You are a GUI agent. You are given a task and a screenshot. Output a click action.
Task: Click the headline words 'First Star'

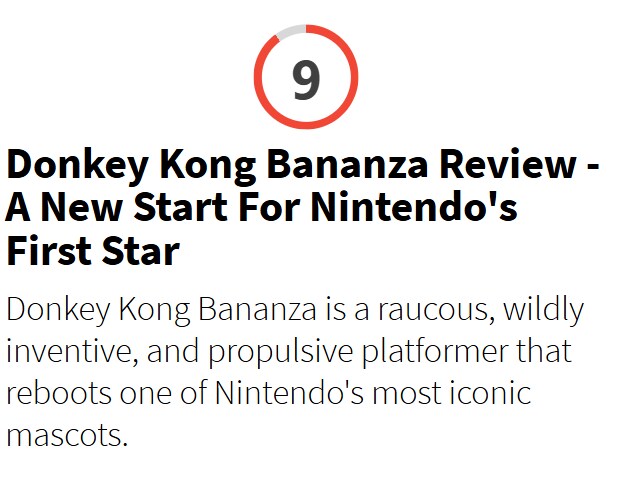click(x=93, y=251)
